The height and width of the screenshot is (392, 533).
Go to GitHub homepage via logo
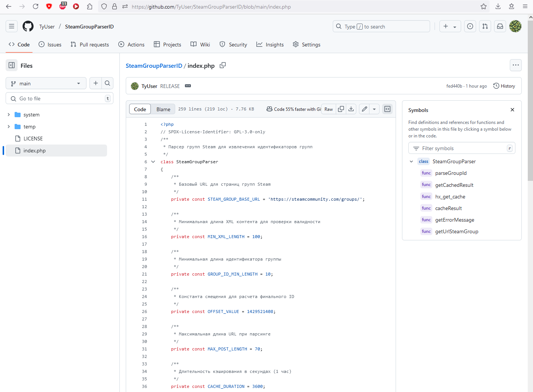coord(28,26)
